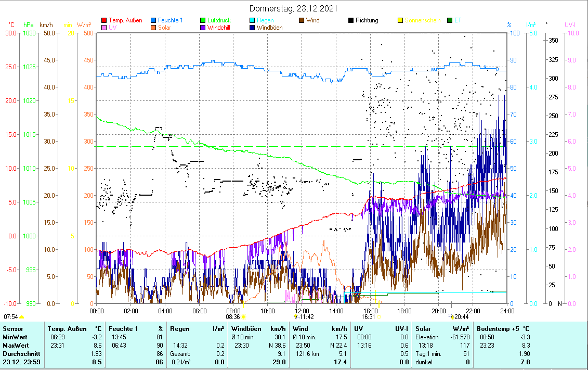The width and height of the screenshot is (588, 370).
Task: Click the Windböen legend label
Action: click(269, 28)
